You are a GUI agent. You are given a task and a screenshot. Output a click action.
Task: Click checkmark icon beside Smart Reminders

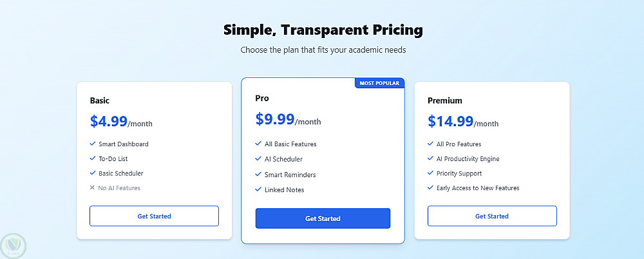(258, 175)
